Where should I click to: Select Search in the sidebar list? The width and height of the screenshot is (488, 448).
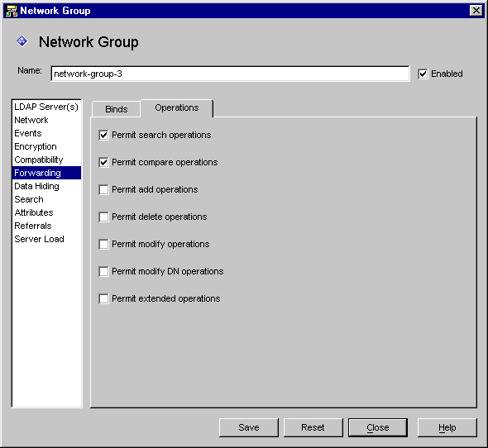46,199
